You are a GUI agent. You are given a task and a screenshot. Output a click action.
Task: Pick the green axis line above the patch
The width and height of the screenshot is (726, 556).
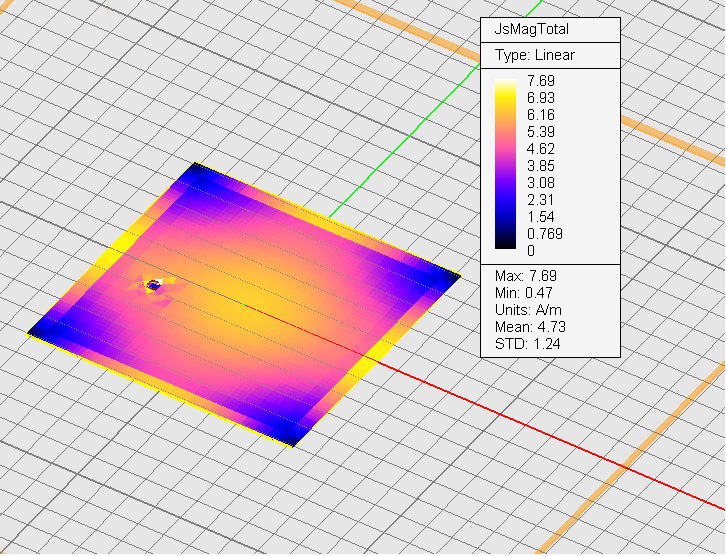[x=400, y=140]
